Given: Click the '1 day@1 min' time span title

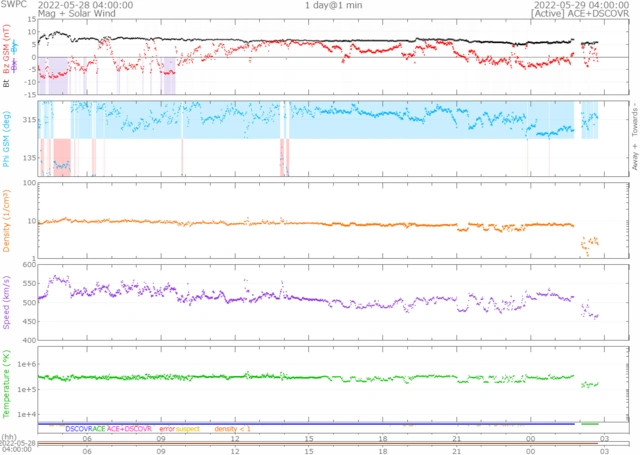Looking at the screenshot, I should pyautogui.click(x=334, y=5).
